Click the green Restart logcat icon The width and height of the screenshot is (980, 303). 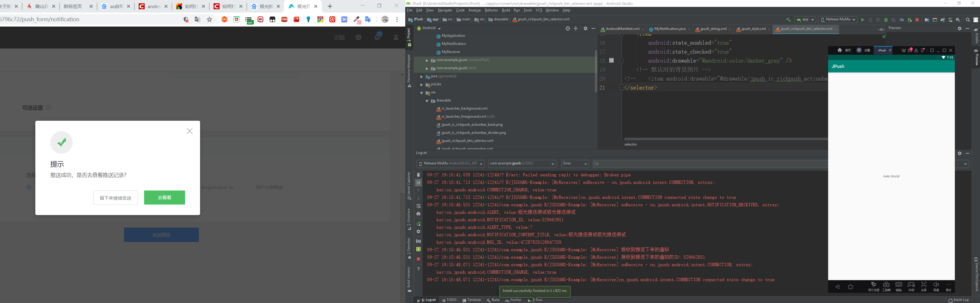(418, 224)
